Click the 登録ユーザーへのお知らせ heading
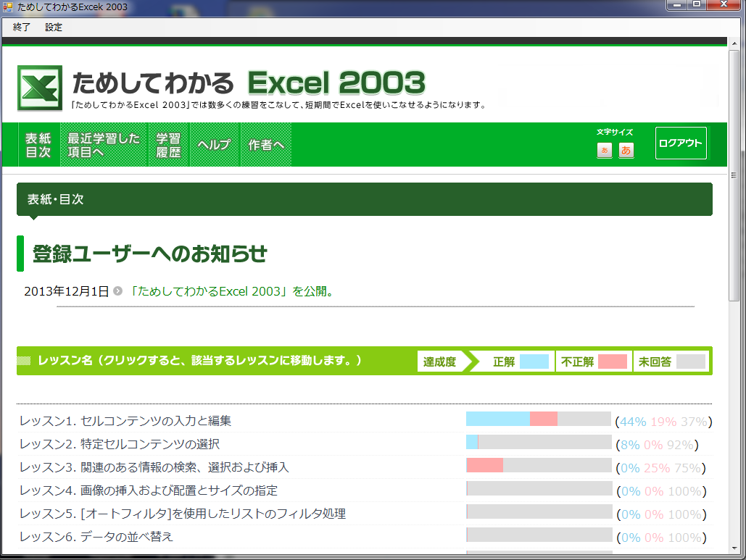Viewport: 746px width, 560px height. tap(150, 254)
